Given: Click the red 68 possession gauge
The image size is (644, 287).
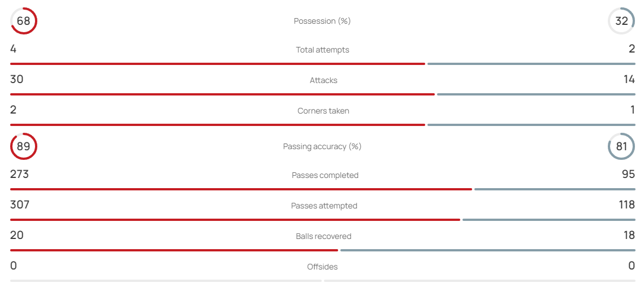Looking at the screenshot, I should 24,21.
